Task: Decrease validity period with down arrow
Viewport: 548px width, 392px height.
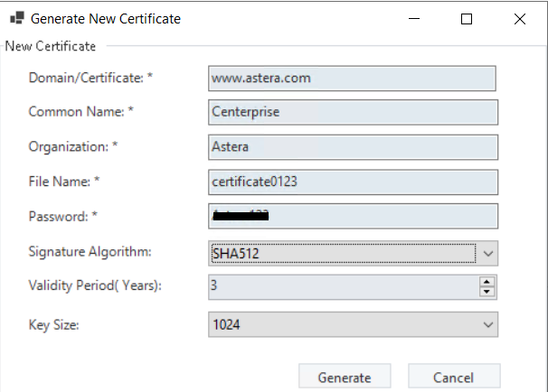Action: click(487, 293)
